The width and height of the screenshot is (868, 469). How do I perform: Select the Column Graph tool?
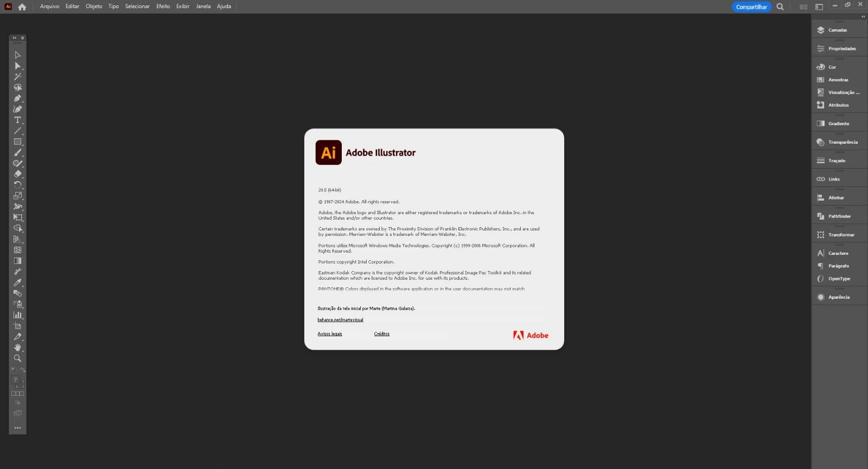tap(17, 315)
